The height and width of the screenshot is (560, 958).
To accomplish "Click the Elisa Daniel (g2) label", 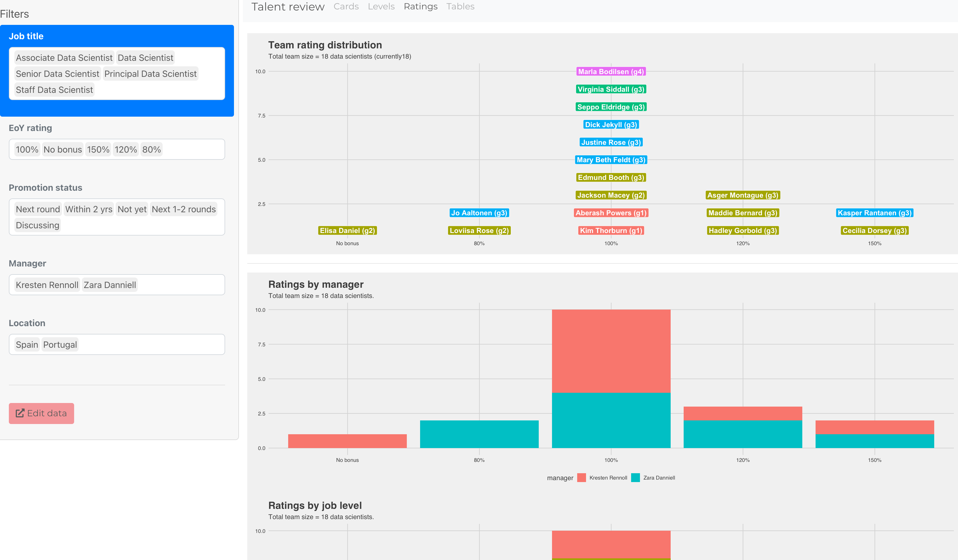I will [347, 230].
